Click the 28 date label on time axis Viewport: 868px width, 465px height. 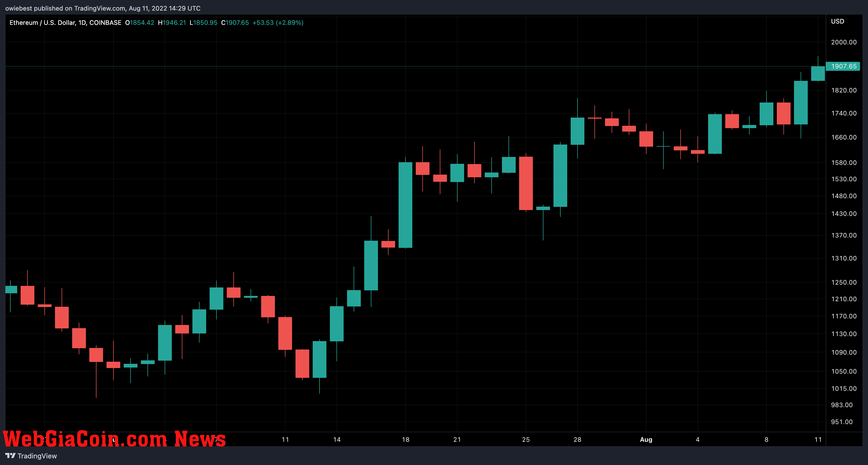577,439
